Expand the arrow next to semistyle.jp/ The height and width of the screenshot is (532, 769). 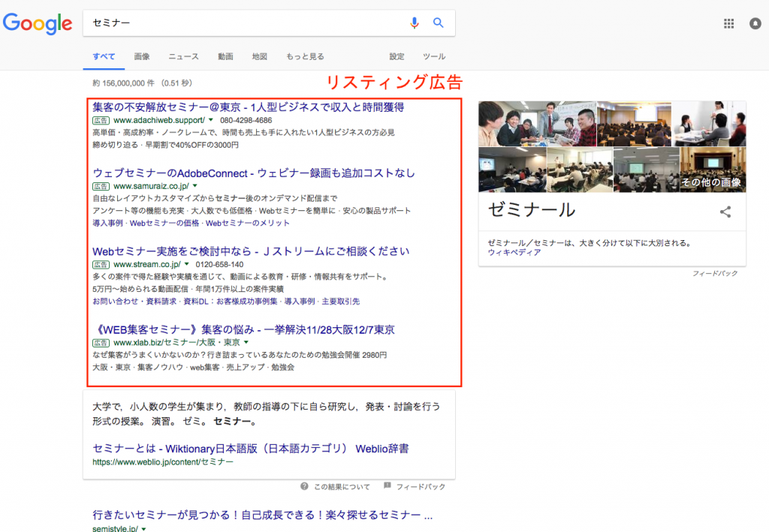pos(143,528)
